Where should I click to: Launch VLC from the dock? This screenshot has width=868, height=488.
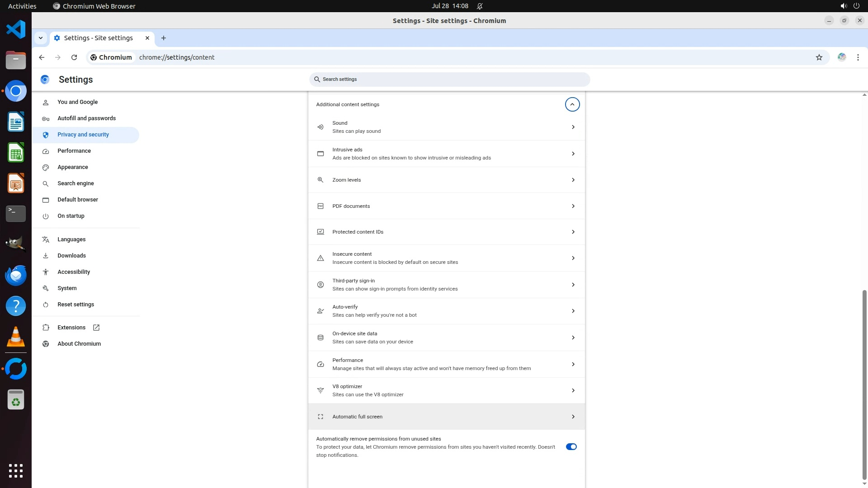point(16,337)
